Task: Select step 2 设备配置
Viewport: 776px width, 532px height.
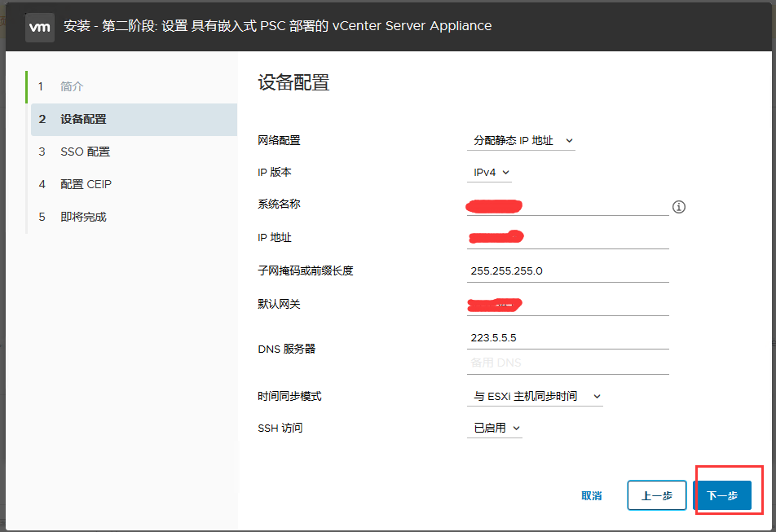Action: pos(134,119)
